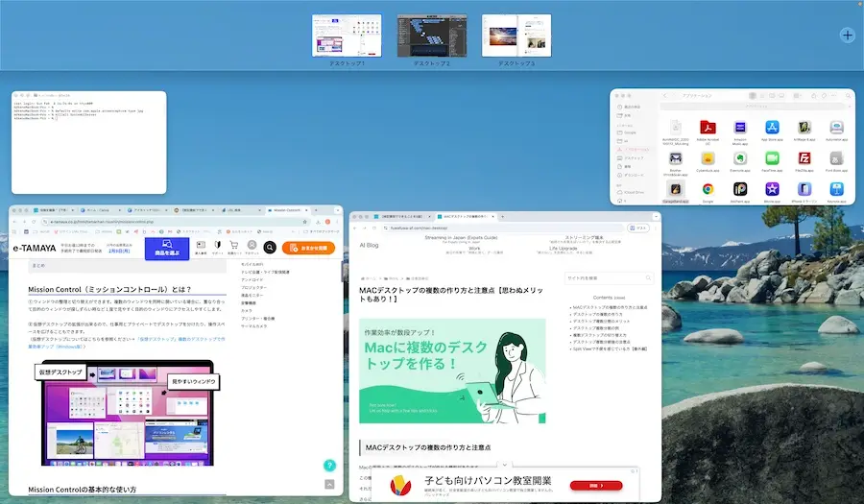Screen dimensions: 864x504
Task: Open Finder group-by dropdown
Action: coord(797,96)
